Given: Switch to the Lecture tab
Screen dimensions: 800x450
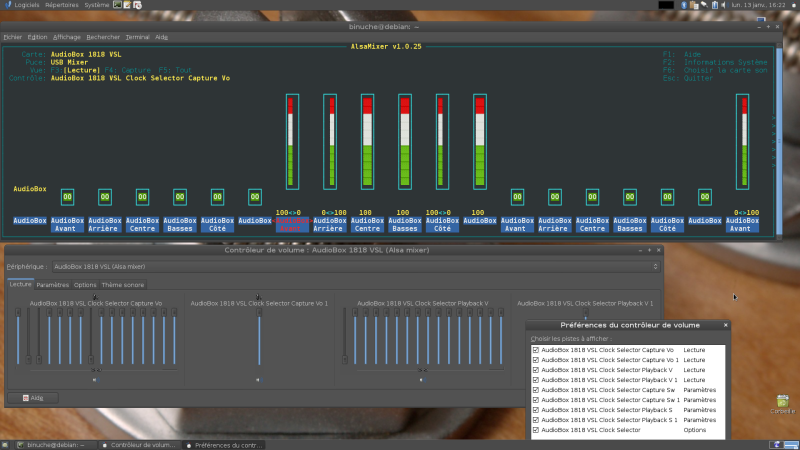Looking at the screenshot, I should (x=20, y=284).
